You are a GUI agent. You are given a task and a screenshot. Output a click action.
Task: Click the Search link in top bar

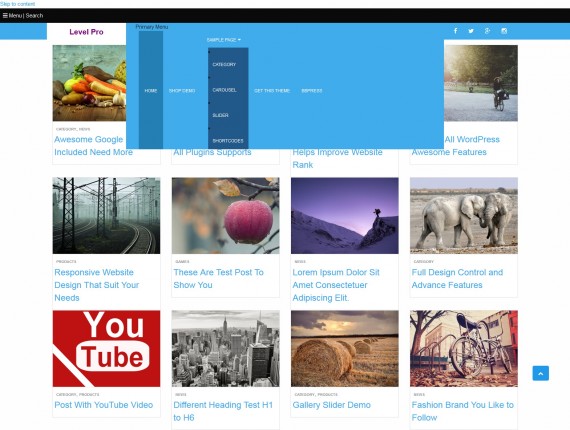pos(34,16)
